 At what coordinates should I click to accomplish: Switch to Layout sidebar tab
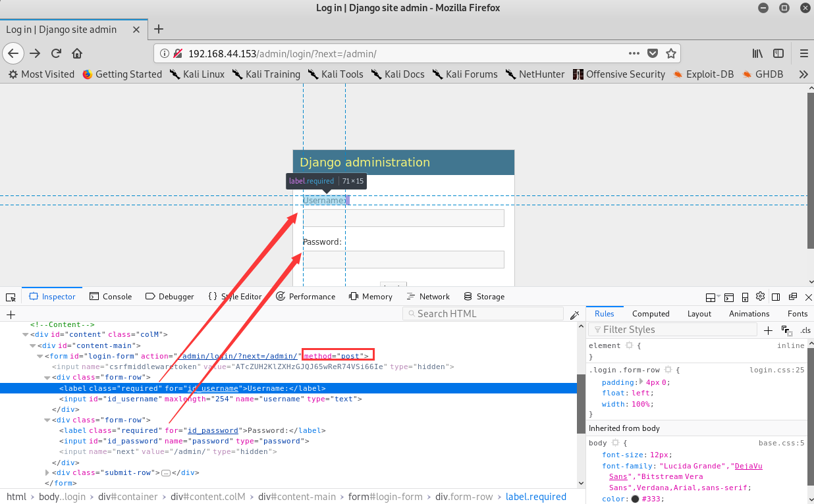tap(699, 314)
